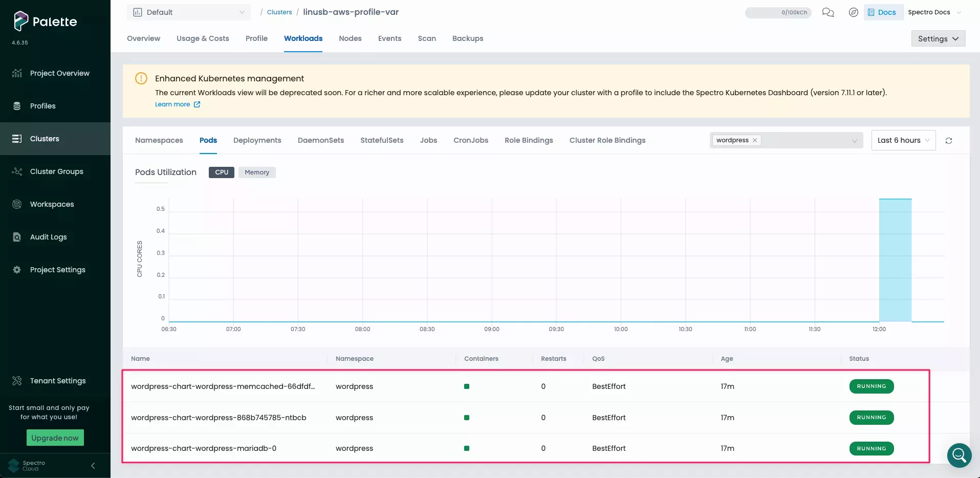Change the Last 6 hours time range
The height and width of the screenshot is (478, 980).
click(903, 140)
